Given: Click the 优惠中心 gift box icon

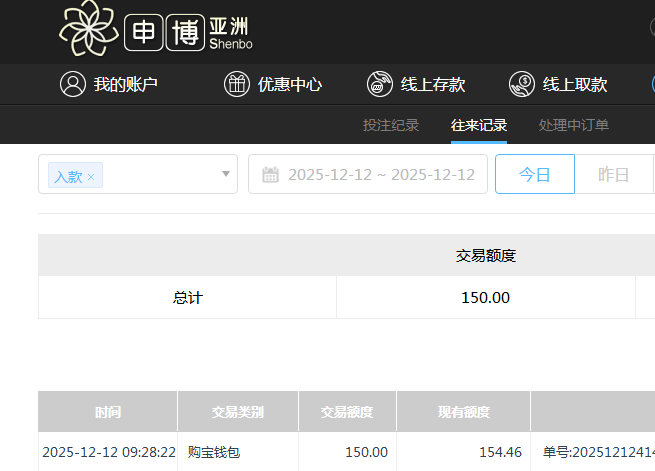Looking at the screenshot, I should (x=236, y=84).
